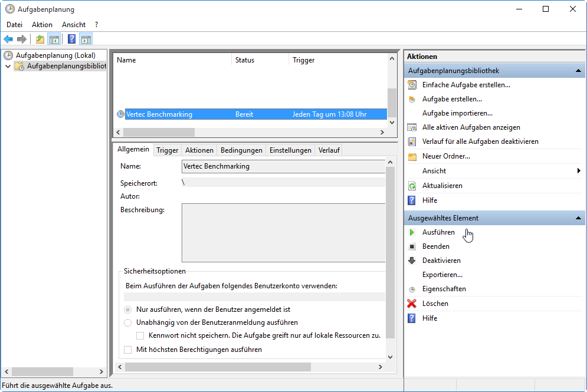This screenshot has height=392, width=587.
Task: Select 'Nur ausführen, wenn der Benutzer angemeldet ist'
Action: (x=128, y=309)
